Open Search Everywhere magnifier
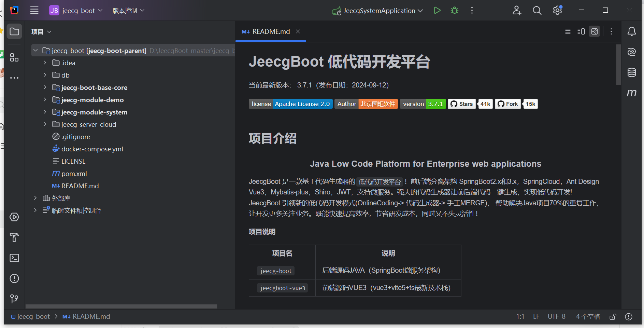This screenshot has height=328, width=644. coord(537,11)
